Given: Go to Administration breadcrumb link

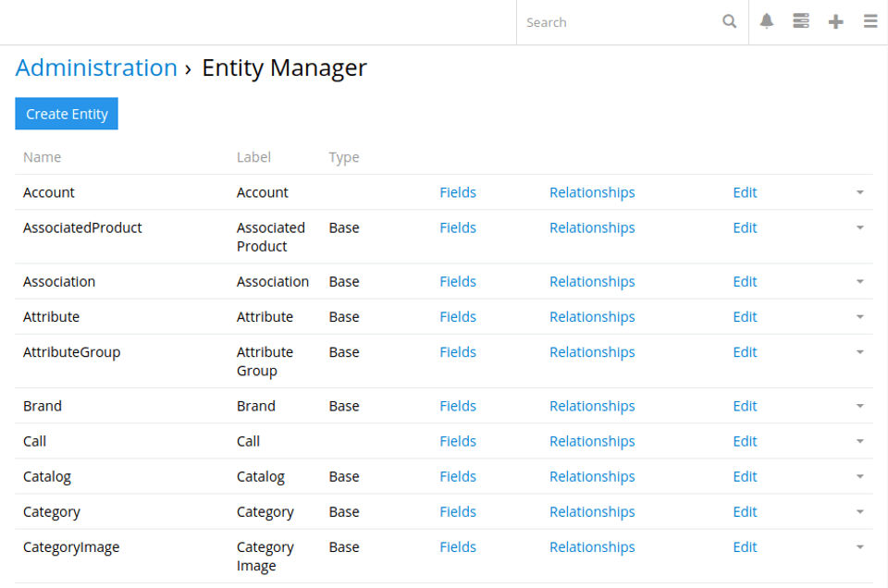Looking at the screenshot, I should pos(96,67).
